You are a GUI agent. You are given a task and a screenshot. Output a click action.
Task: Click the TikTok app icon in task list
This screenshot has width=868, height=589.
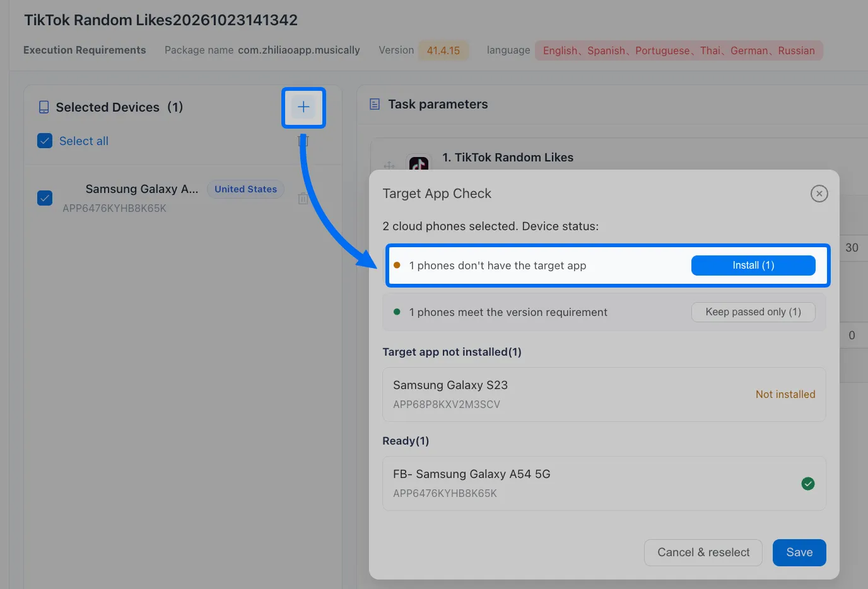(419, 163)
